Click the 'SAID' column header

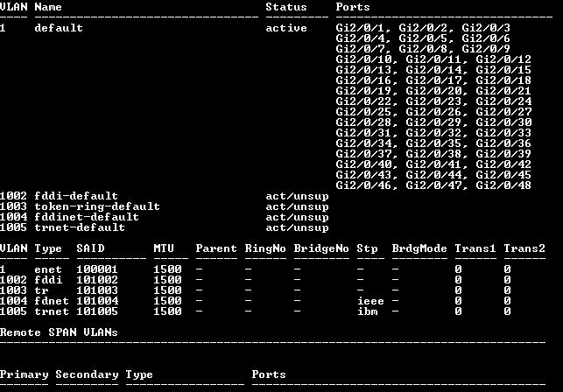click(x=90, y=248)
